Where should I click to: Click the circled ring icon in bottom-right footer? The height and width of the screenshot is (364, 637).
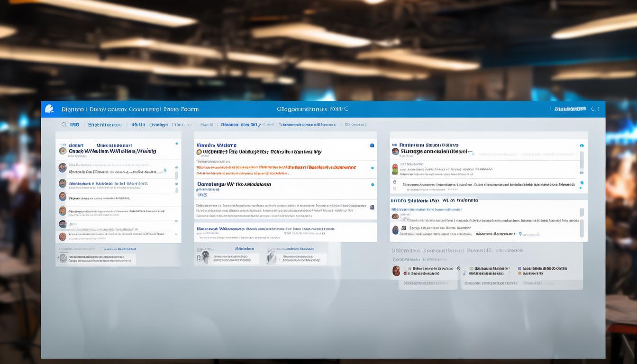coord(458,269)
